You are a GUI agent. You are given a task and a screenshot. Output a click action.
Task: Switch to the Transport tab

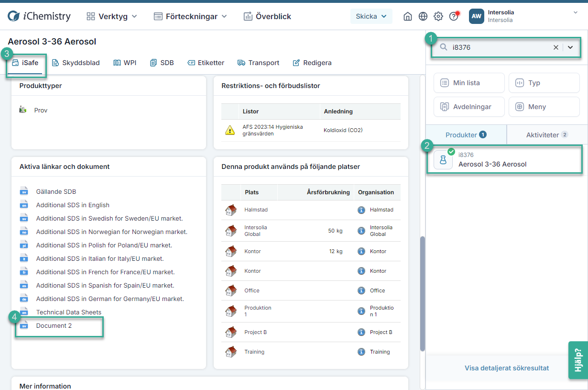click(x=258, y=63)
